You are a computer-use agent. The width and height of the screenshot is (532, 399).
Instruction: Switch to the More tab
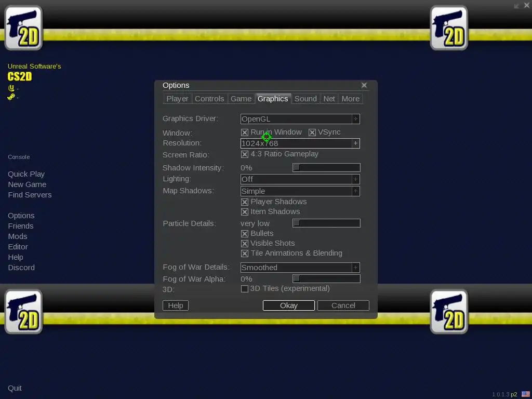[351, 99]
